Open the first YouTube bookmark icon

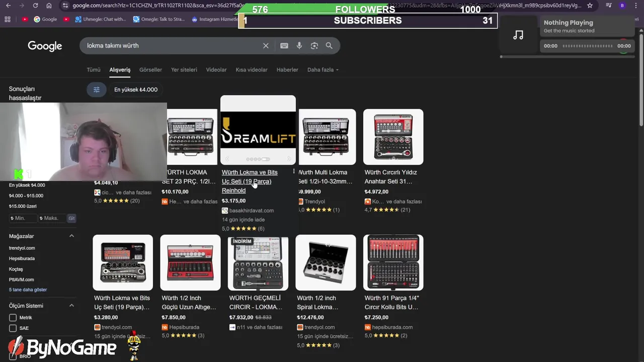pyautogui.click(x=25, y=19)
